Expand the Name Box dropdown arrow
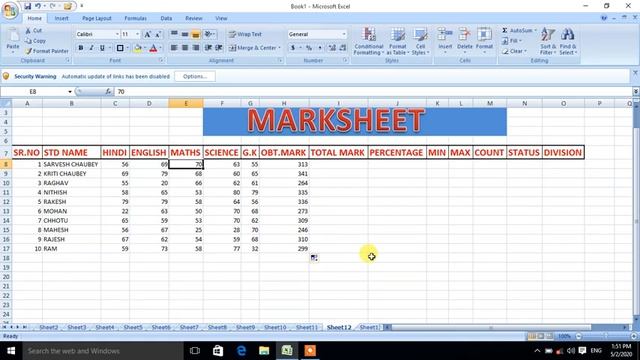640x360 pixels. [70, 92]
